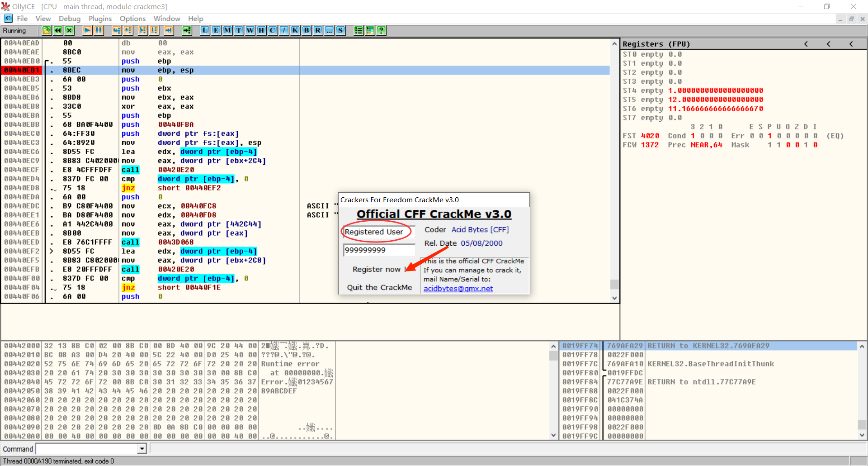Open the acidbytes@gmx.net email link
This screenshot has width=868, height=466.
458,289
